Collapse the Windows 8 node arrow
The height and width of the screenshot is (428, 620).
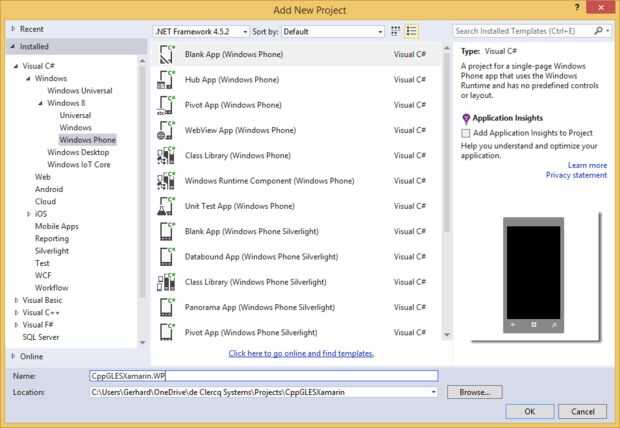(x=40, y=103)
